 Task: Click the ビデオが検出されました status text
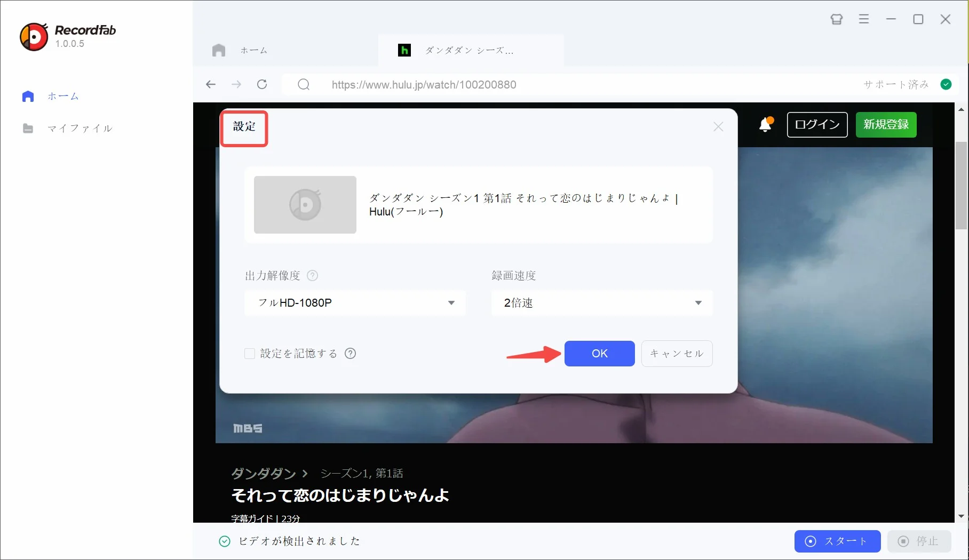pyautogui.click(x=299, y=541)
